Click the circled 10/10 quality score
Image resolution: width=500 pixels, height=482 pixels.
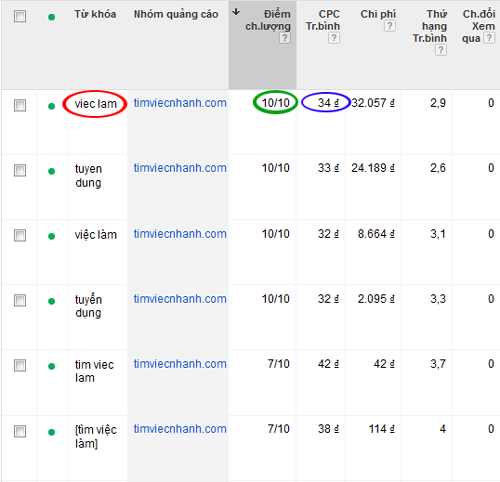(275, 103)
